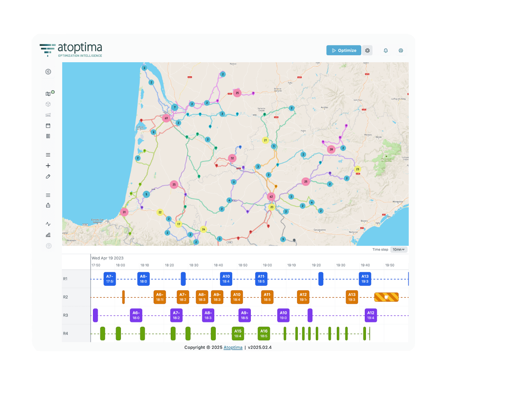Select the pencil edit icon
Viewport: 525px width, 420px height.
click(48, 177)
